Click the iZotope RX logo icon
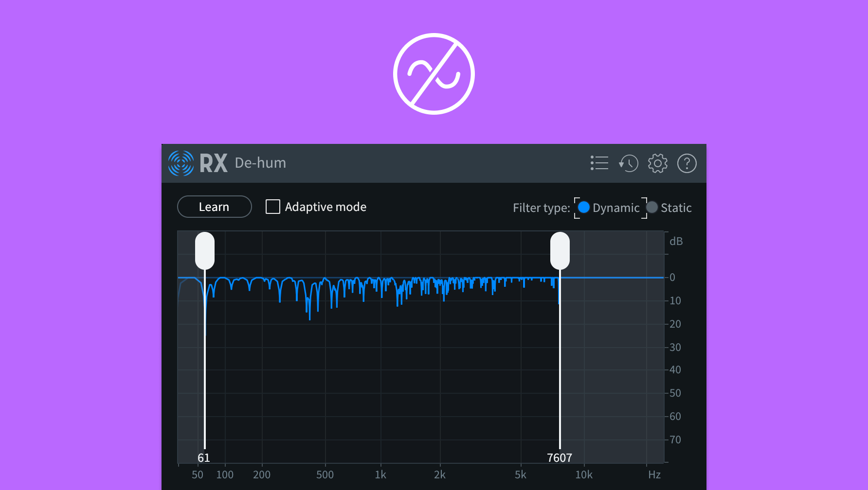This screenshot has height=490, width=868. point(181,163)
